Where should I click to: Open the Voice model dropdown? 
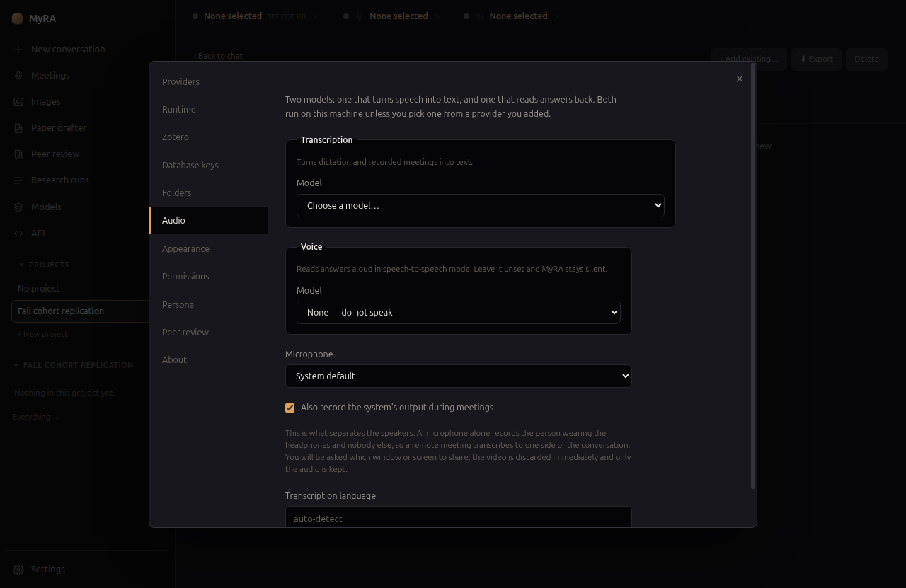[x=458, y=312]
